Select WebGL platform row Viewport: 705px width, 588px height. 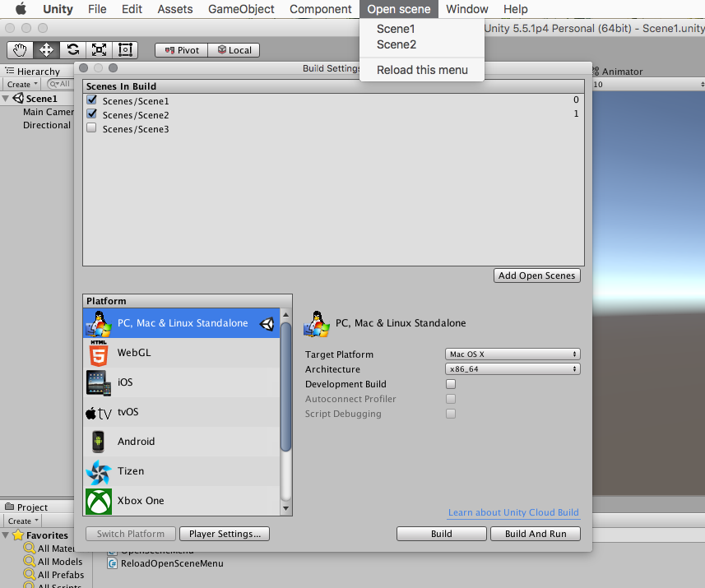[x=181, y=353]
